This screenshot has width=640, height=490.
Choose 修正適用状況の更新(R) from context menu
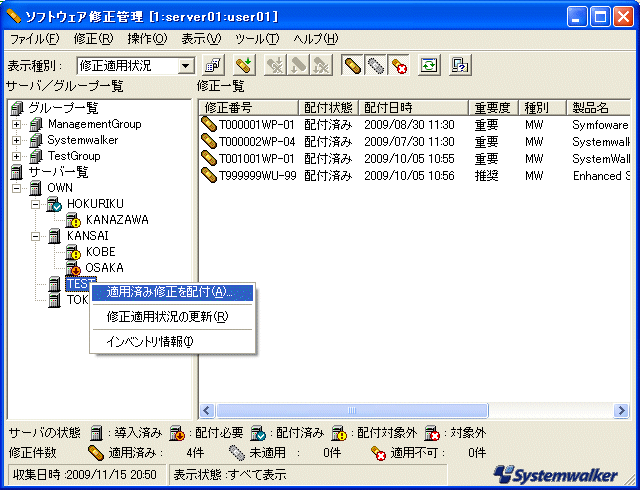tap(172, 317)
